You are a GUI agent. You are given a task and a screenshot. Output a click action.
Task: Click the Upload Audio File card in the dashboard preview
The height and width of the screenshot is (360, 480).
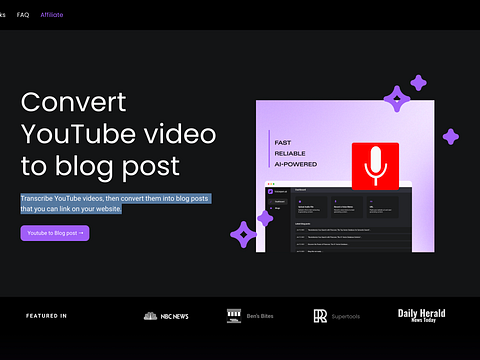point(311,207)
